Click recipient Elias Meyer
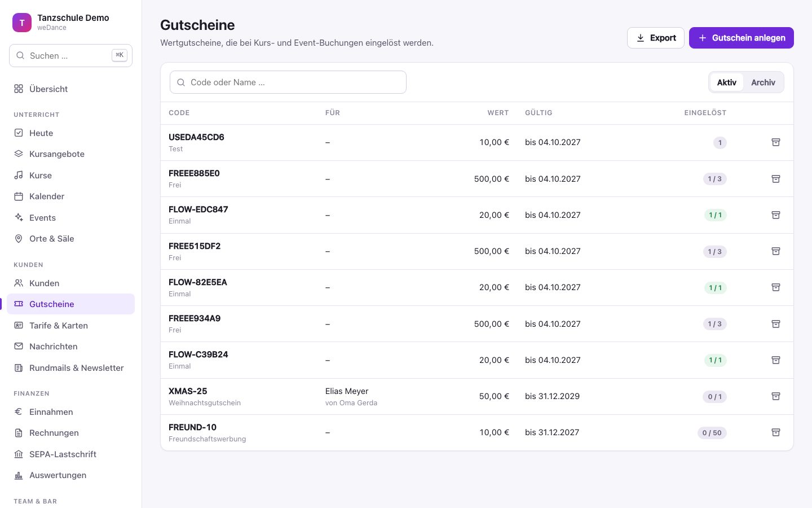The width and height of the screenshot is (812, 508). [347, 391]
